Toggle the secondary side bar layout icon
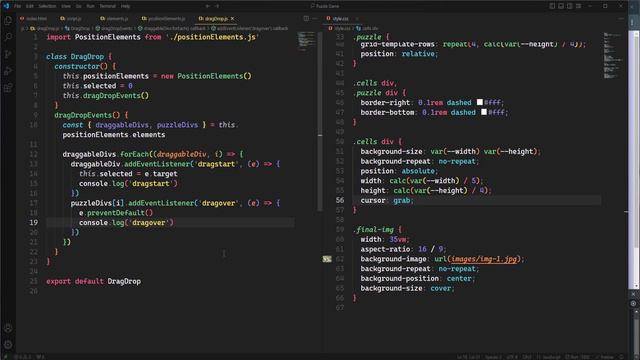Image resolution: width=640 pixels, height=360 pixels. click(x=569, y=6)
